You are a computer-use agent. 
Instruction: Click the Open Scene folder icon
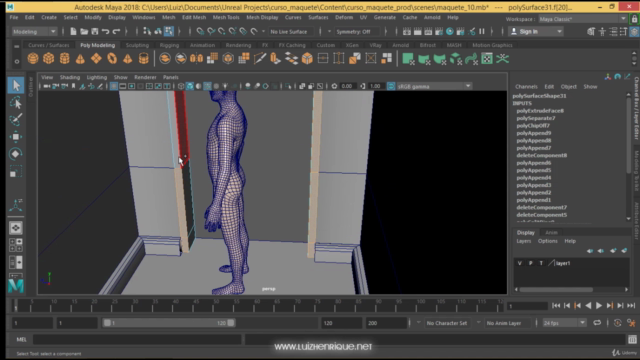(84, 31)
